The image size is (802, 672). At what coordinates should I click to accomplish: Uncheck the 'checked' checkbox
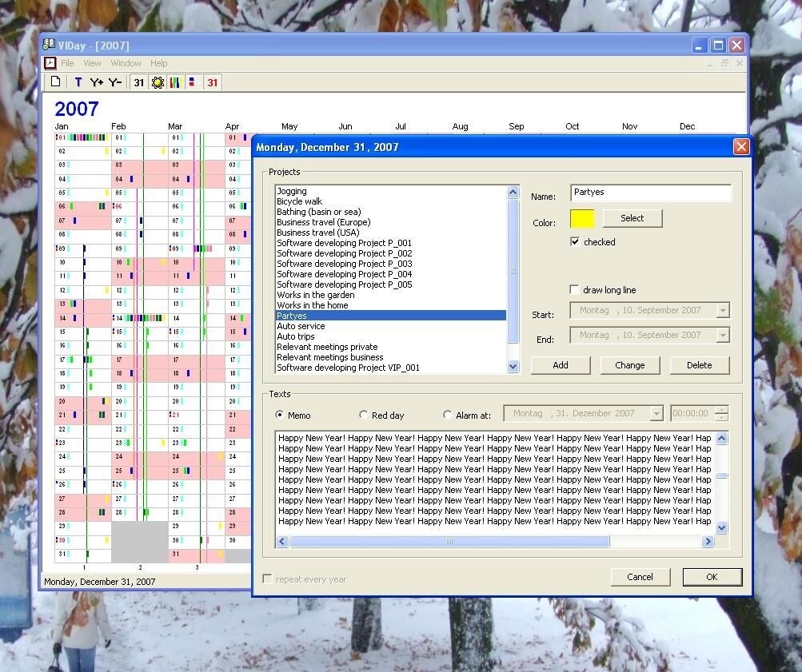(x=575, y=241)
